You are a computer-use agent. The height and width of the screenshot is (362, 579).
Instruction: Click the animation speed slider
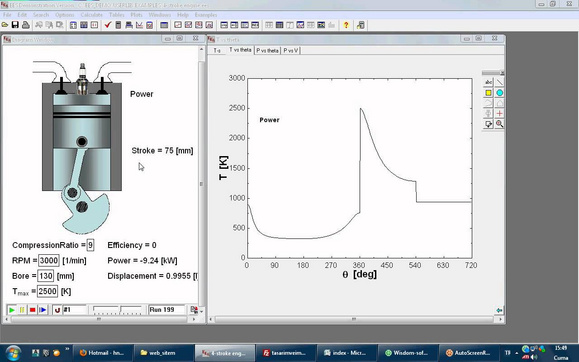pos(117,310)
